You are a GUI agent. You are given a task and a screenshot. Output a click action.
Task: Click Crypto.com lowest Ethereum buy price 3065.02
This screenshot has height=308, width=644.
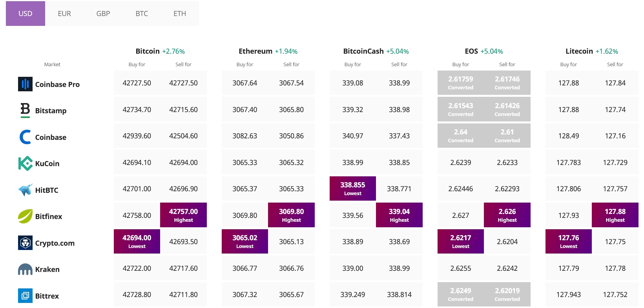245,241
